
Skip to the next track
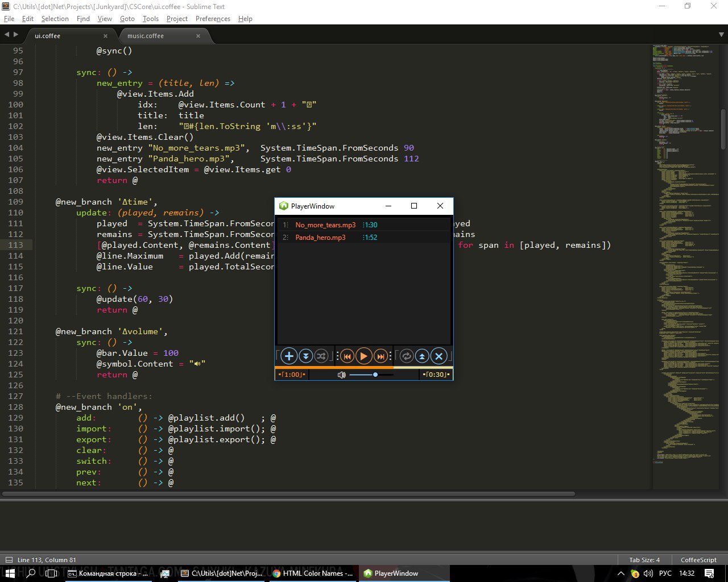381,356
